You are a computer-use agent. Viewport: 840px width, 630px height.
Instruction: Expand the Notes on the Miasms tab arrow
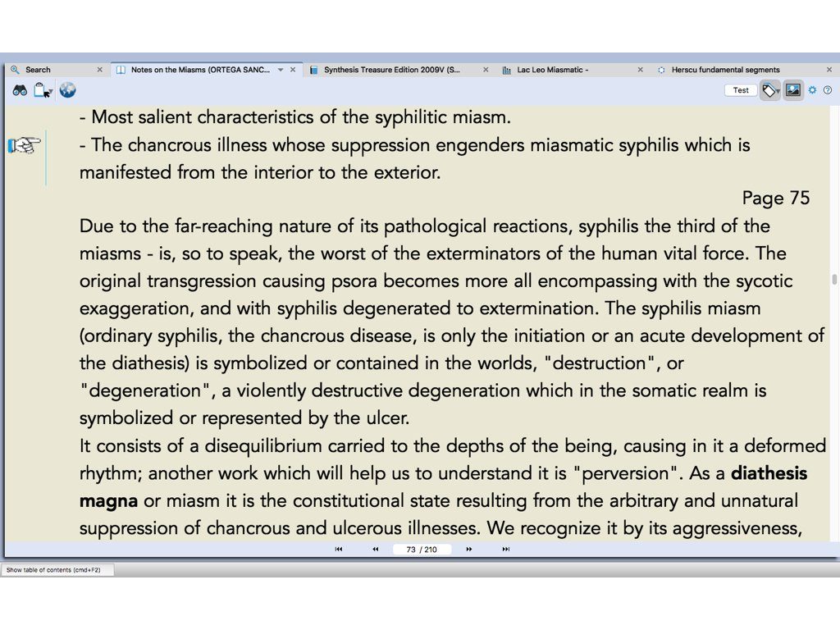[281, 70]
